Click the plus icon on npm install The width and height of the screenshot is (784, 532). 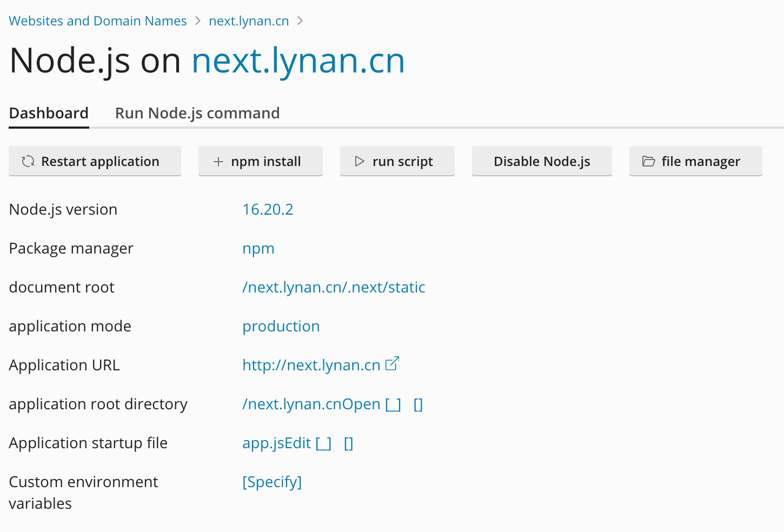(218, 161)
